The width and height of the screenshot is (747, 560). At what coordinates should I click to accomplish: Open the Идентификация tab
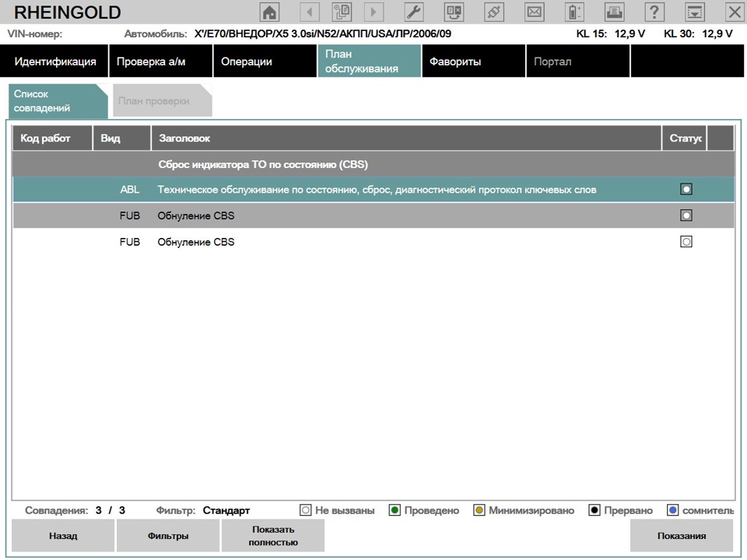coord(54,61)
